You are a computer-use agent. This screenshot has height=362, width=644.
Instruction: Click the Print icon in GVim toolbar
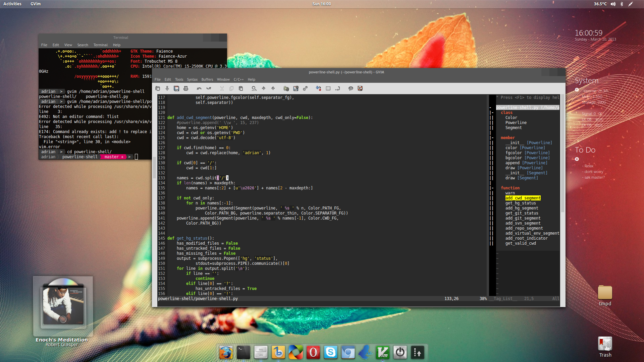point(186,88)
